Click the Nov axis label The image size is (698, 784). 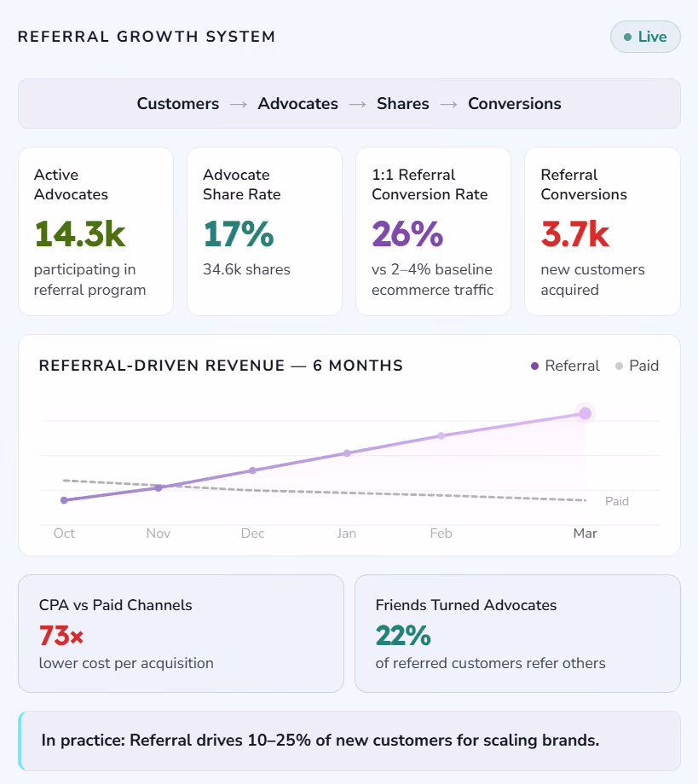point(159,533)
